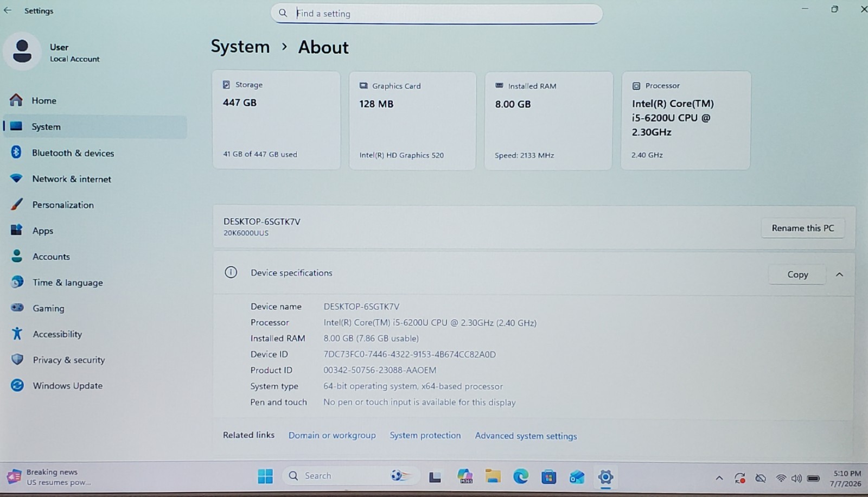Viewport: 868px width, 497px height.
Task: Open Home in the sidebar
Action: coord(95,100)
